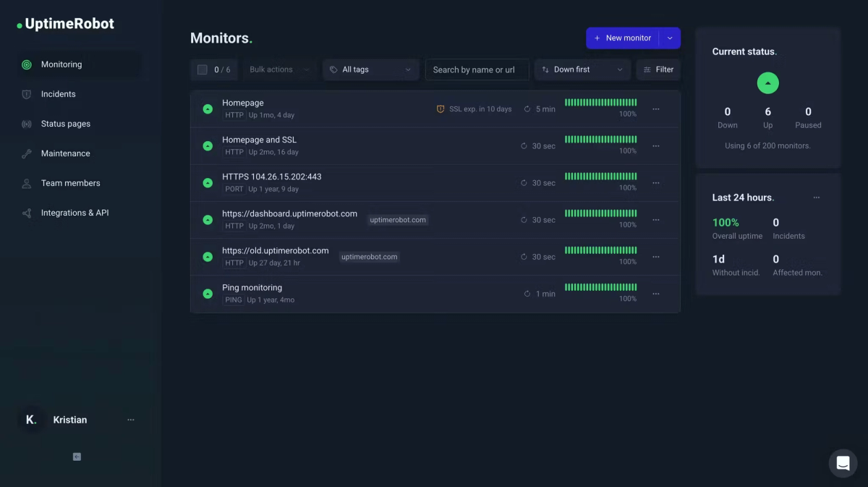Open the https://dashboard.uptimerobot.com monitor
The width and height of the screenshot is (868, 487).
click(289, 213)
